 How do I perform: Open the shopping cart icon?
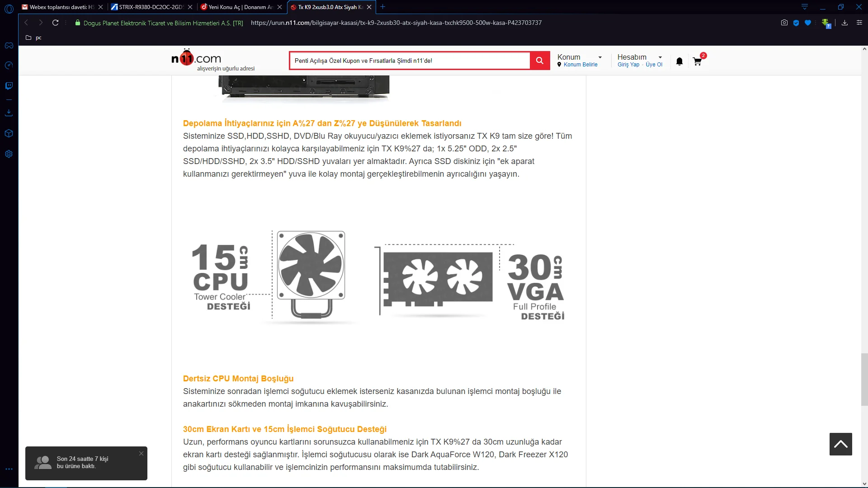click(x=697, y=61)
